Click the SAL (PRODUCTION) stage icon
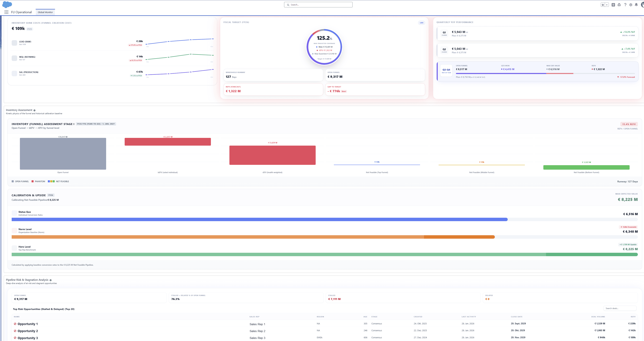644x341 pixels. coord(15,73)
